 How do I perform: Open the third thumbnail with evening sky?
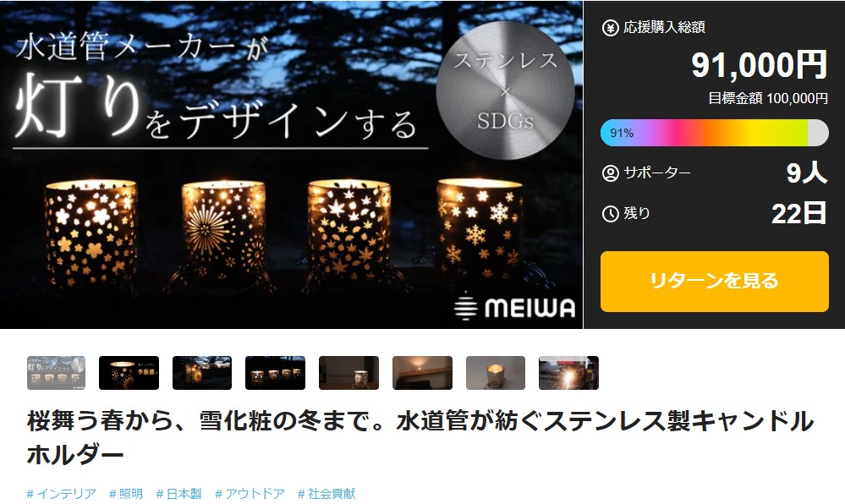[x=202, y=373]
